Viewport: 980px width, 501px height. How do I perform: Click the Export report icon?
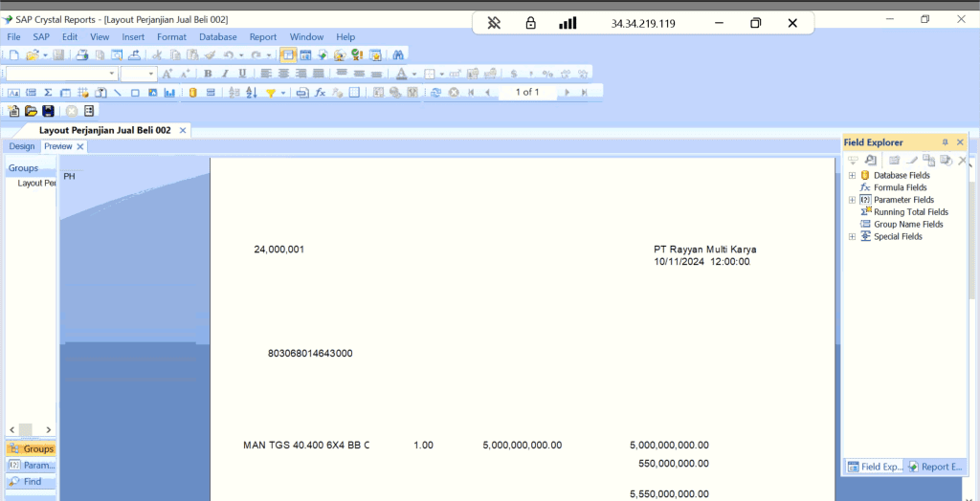point(134,54)
